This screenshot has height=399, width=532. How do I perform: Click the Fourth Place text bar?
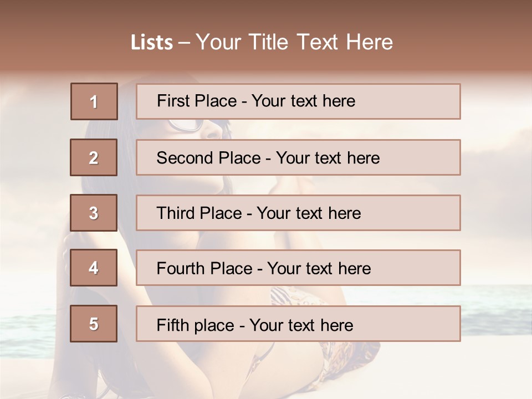point(298,268)
